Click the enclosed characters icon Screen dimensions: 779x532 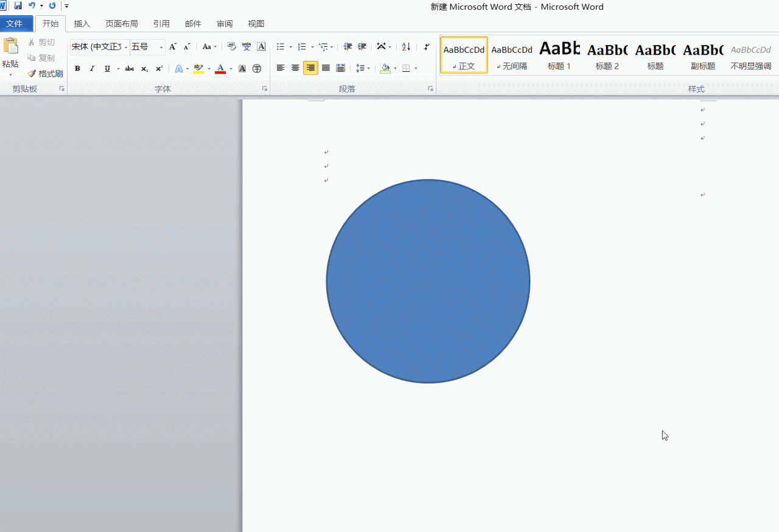pyautogui.click(x=257, y=69)
